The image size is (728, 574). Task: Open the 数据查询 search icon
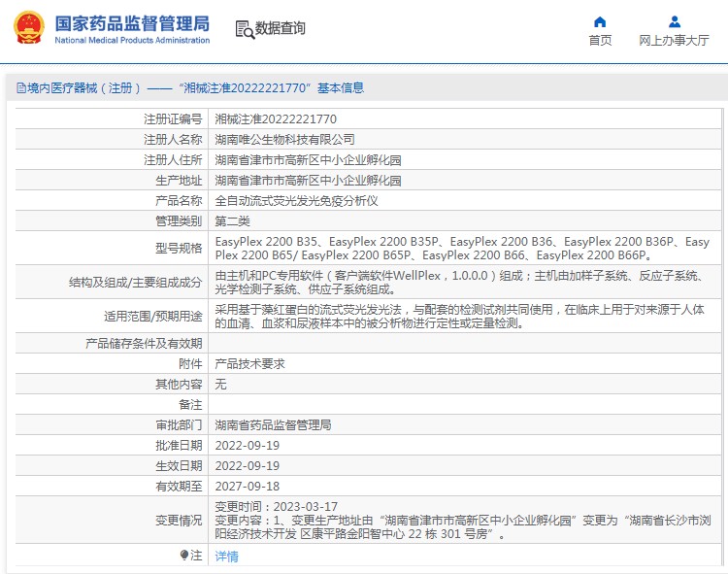coord(245,30)
